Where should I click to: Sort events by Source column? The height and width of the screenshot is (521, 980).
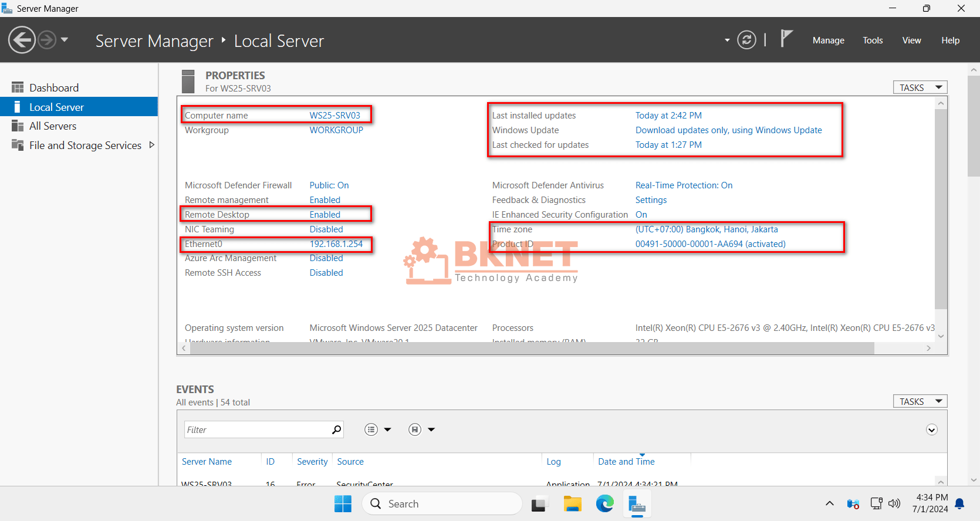[x=350, y=462]
